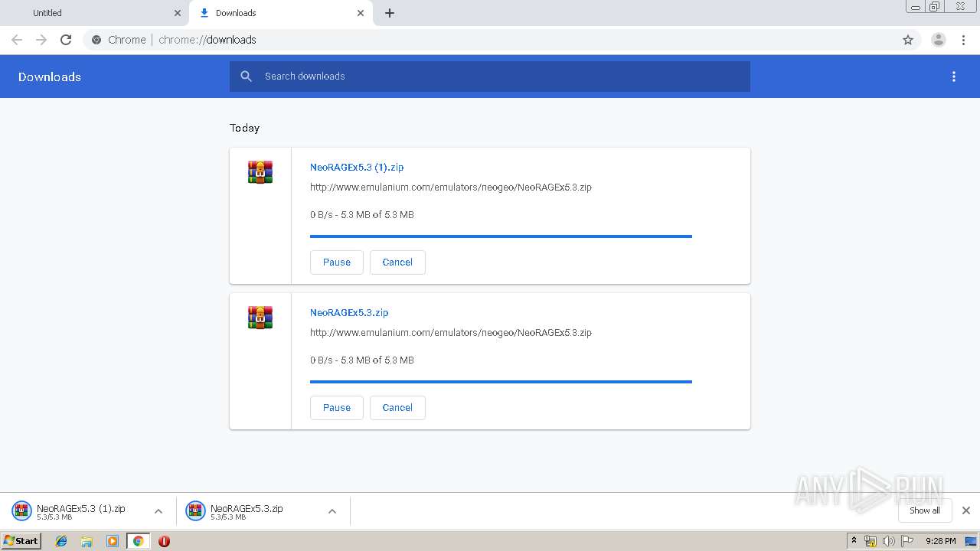This screenshot has width=980, height=551.
Task: Click the Chrome site info chip in address bar
Action: (x=119, y=40)
